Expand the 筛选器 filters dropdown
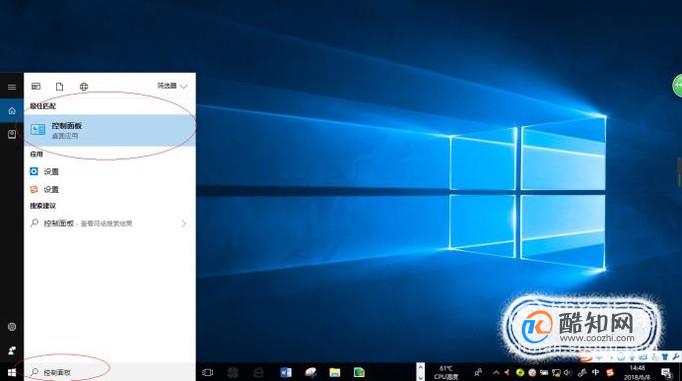Image resolution: width=682 pixels, height=381 pixels. (x=172, y=86)
